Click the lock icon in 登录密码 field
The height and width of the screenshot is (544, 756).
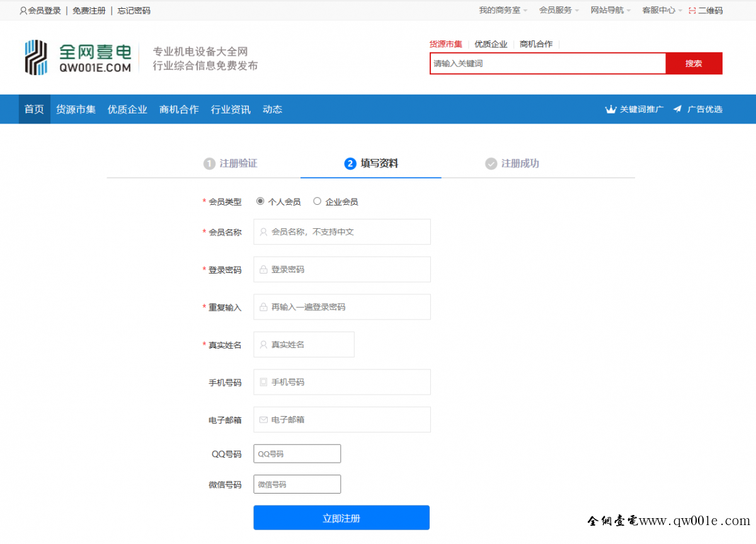(x=263, y=269)
